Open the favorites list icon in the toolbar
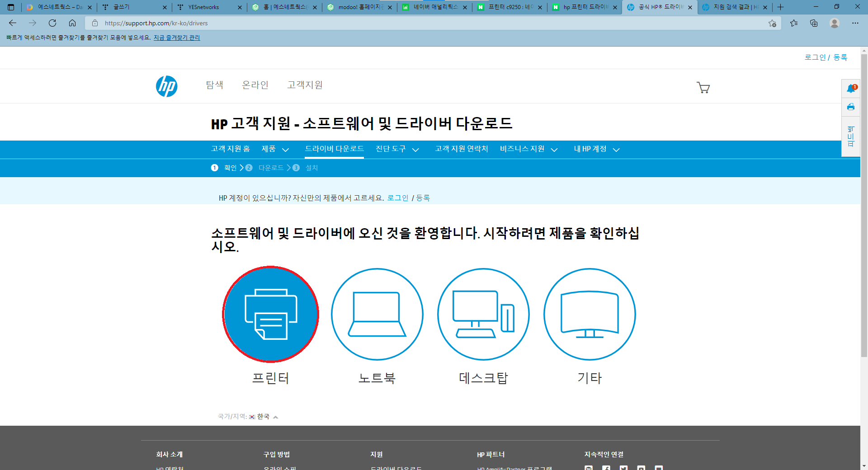This screenshot has height=470, width=868. point(794,23)
